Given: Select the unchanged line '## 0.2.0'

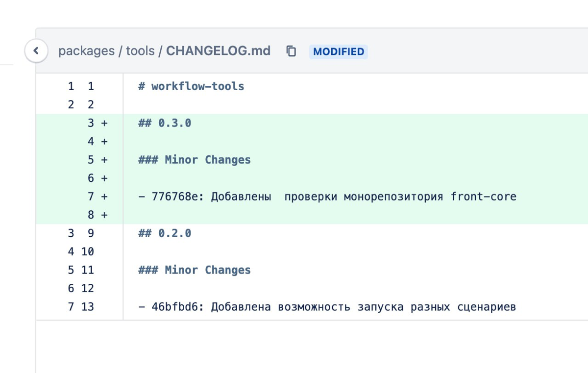Looking at the screenshot, I should [164, 233].
